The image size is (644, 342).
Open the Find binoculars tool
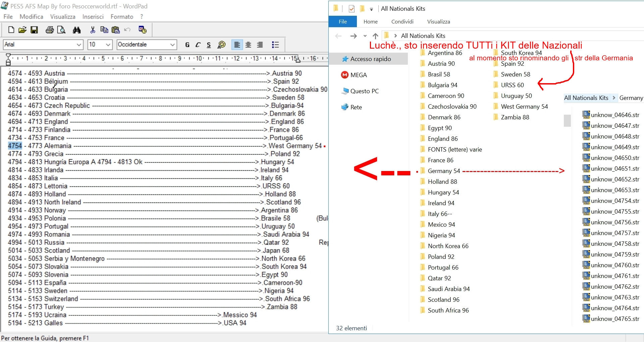pyautogui.click(x=77, y=30)
